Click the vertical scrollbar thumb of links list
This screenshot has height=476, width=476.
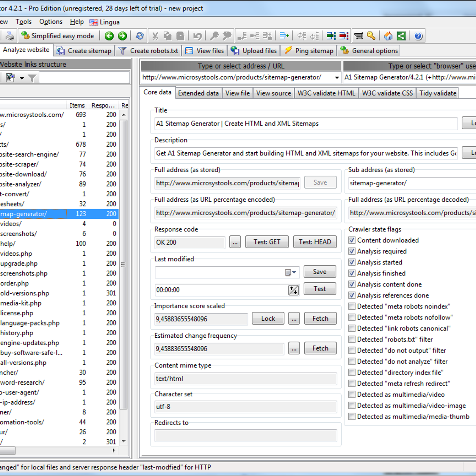[x=124, y=264]
